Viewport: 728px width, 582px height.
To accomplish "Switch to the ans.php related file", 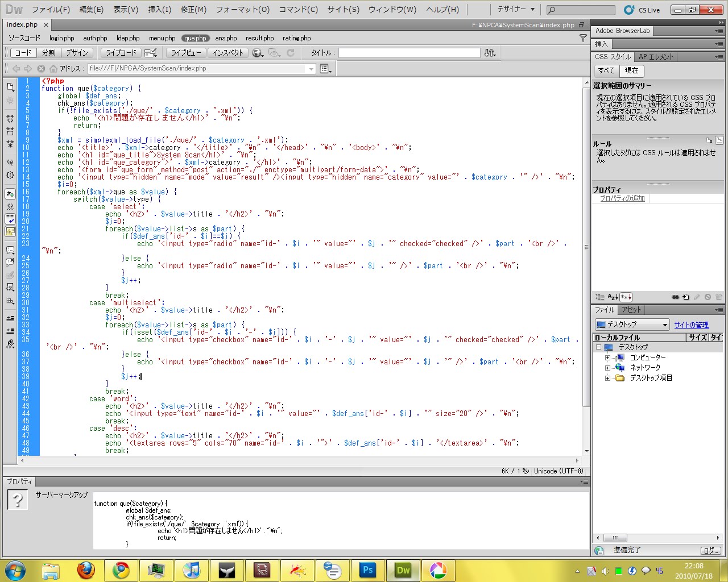I will [226, 38].
